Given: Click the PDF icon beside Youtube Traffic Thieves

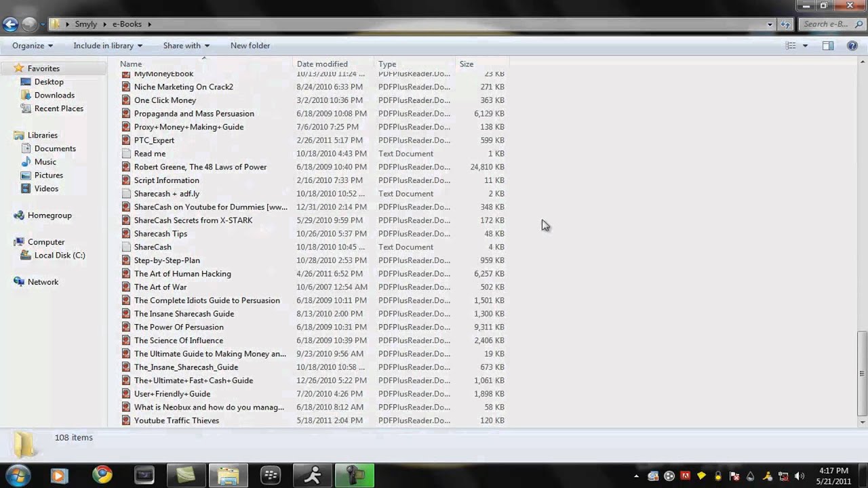Looking at the screenshot, I should 126,420.
